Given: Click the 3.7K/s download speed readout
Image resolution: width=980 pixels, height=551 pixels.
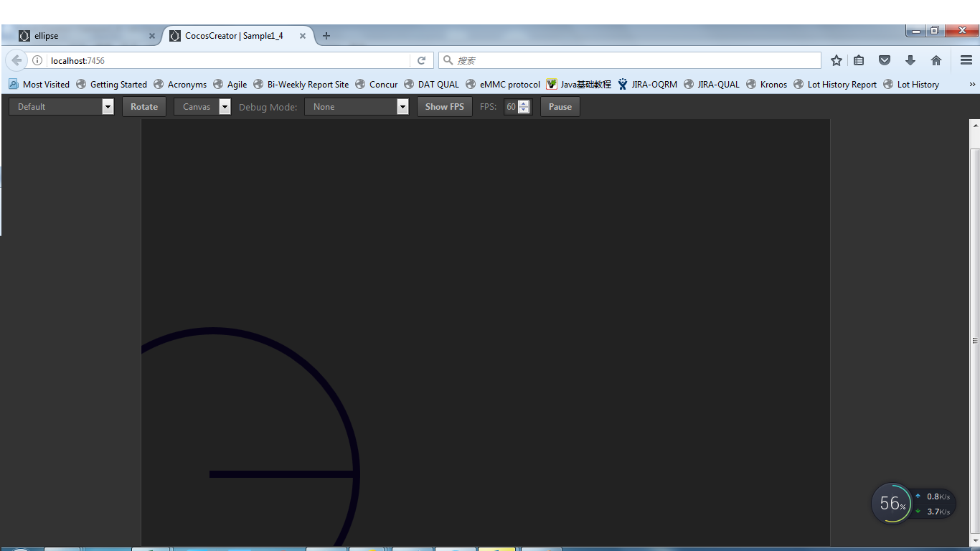Looking at the screenshot, I should pyautogui.click(x=933, y=512).
